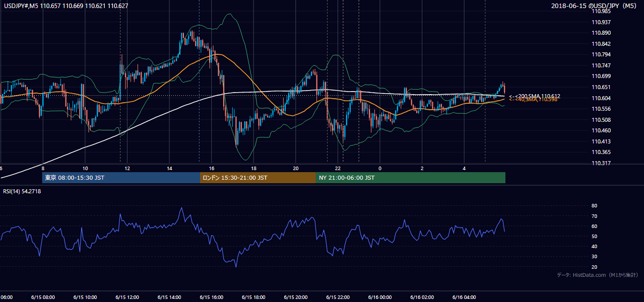Click price axis label 110.604
Screen dimensions: 644x302
pos(601,98)
